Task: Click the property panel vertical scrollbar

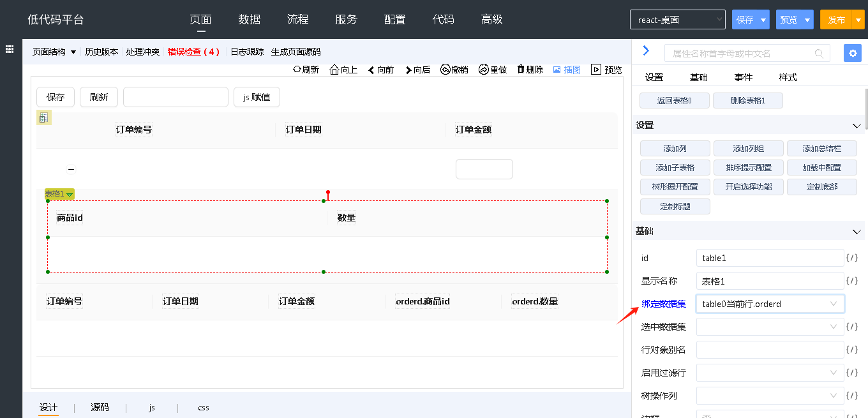Action: pos(865,110)
